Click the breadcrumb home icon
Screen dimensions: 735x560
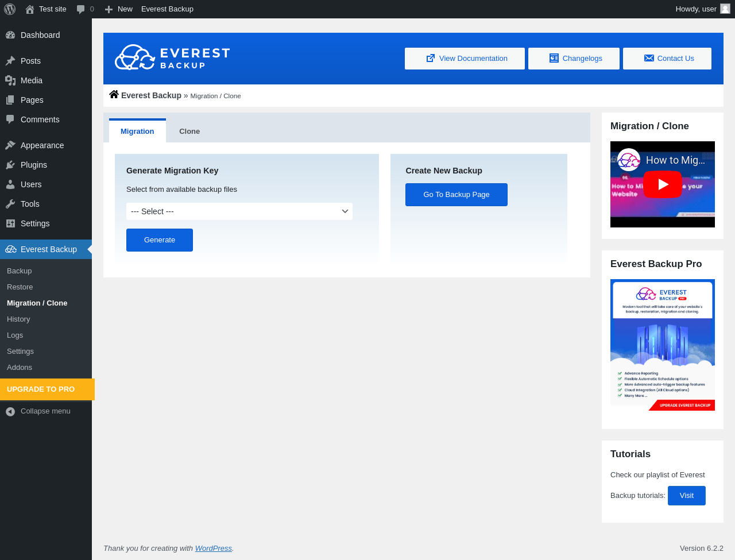(x=114, y=95)
